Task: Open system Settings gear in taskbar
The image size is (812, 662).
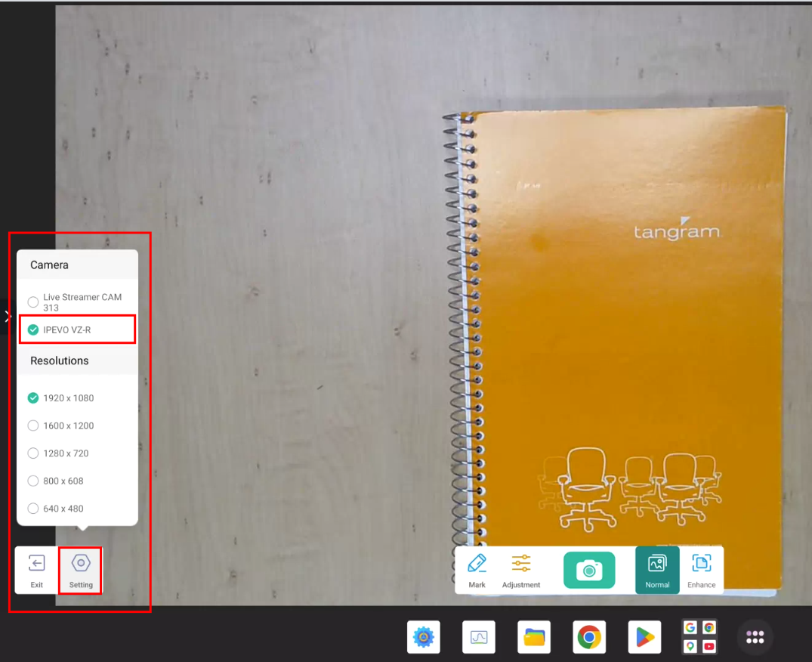Action: [x=424, y=636]
